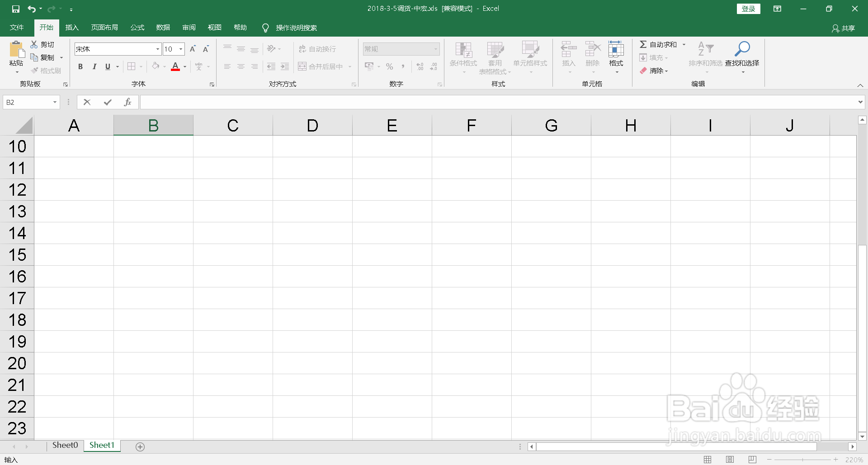Open 清除 clear dropdown
This screenshot has width=868, height=465.
654,70
